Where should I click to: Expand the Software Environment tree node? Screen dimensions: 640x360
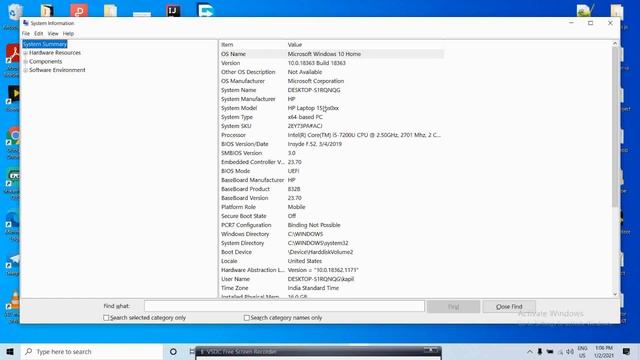click(x=25, y=70)
